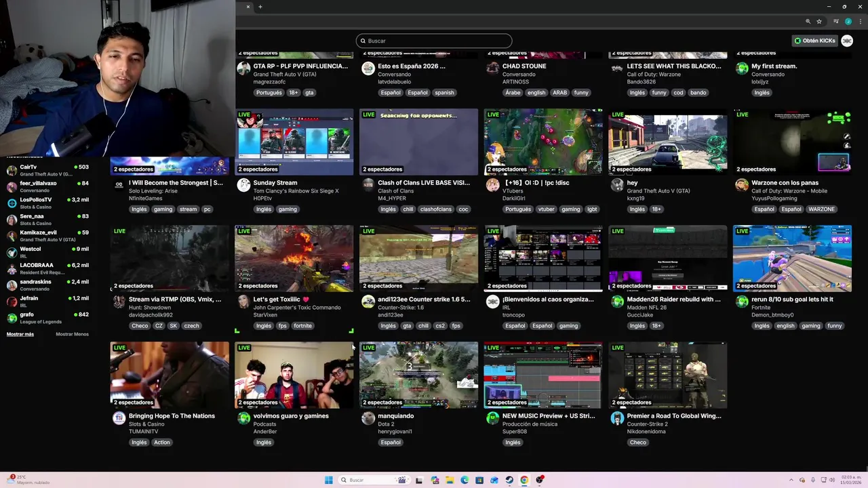Open Chrome's zoom magnifier icon
The width and height of the screenshot is (868, 488).
(x=808, y=22)
